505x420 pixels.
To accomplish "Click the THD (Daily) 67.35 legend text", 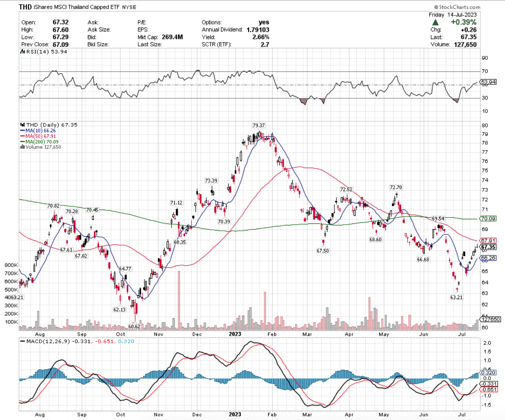I will [52, 125].
